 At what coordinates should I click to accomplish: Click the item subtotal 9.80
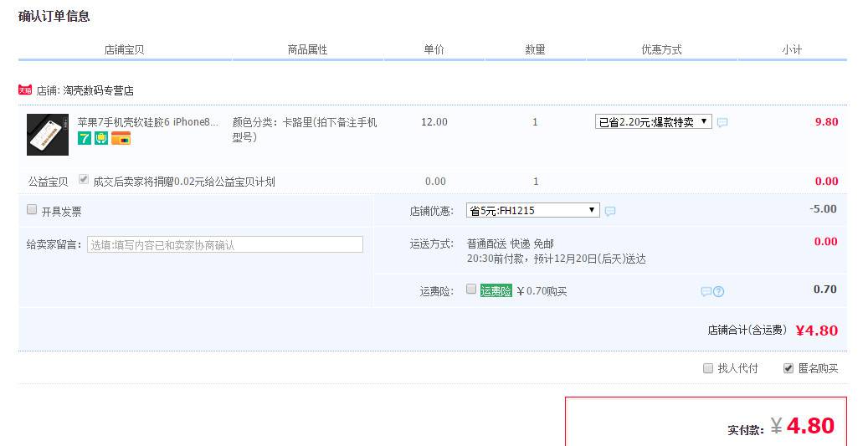pos(826,121)
